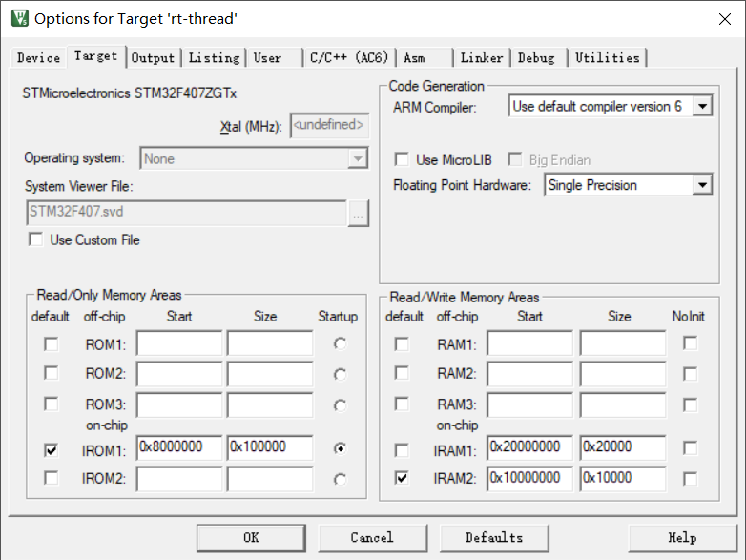The image size is (746, 560).
Task: Go to the Listing tab
Action: [x=214, y=58]
